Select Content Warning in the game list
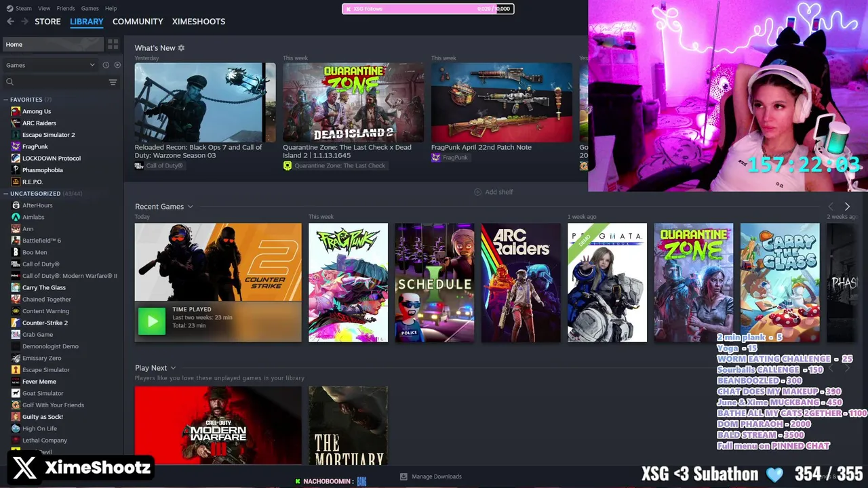Screen dimensions: 868x488 pos(45,311)
